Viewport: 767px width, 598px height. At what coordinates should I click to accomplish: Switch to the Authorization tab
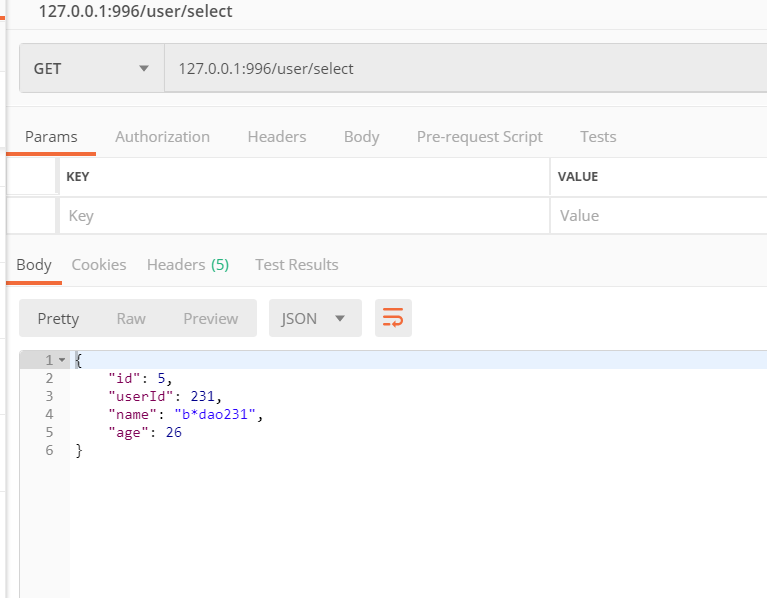point(162,137)
